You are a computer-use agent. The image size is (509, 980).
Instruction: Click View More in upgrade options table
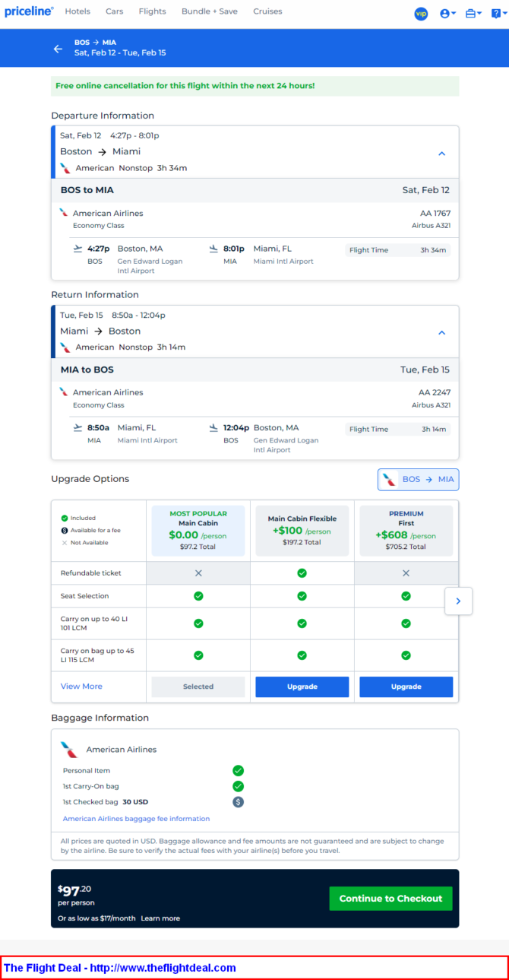tap(81, 687)
